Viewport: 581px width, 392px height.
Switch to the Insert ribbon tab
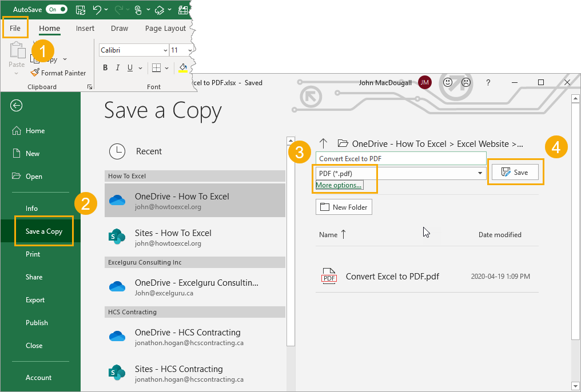point(85,28)
